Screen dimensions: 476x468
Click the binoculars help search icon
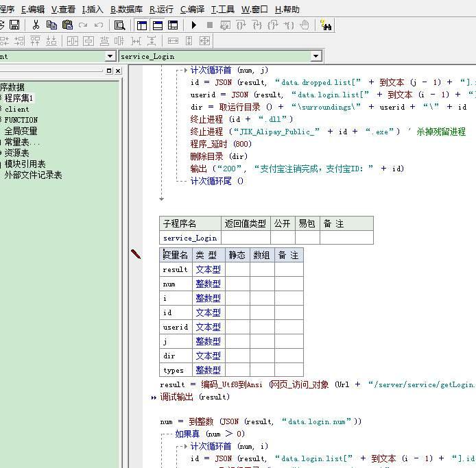326,25
